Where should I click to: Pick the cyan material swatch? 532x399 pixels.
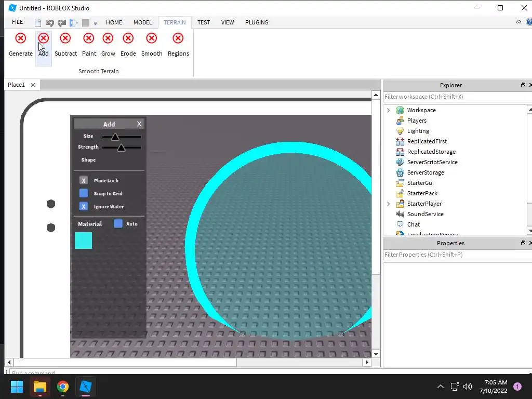(84, 241)
